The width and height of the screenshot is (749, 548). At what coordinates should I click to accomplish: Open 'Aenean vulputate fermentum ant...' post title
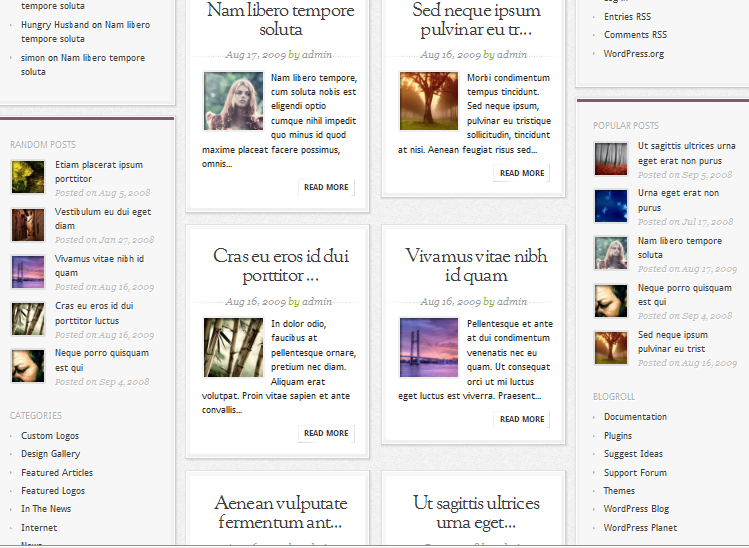(281, 513)
